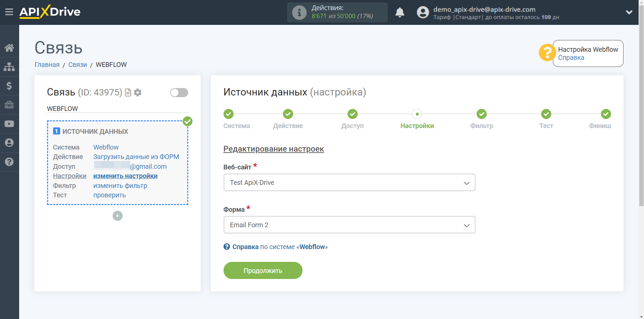Image resolution: width=644 pixels, height=319 pixels.
Task: Select the Настройки step label
Action: tap(417, 126)
